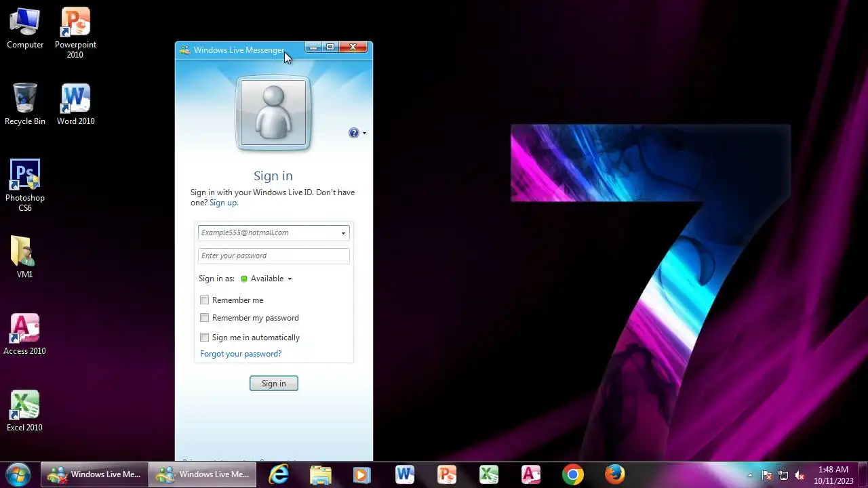Click the muted volume tray icon
868x488 pixels.
[x=800, y=475]
